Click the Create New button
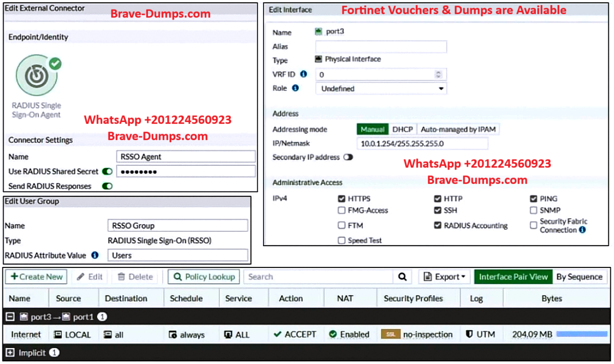Viewport: 614px width, 364px height. pyautogui.click(x=37, y=277)
